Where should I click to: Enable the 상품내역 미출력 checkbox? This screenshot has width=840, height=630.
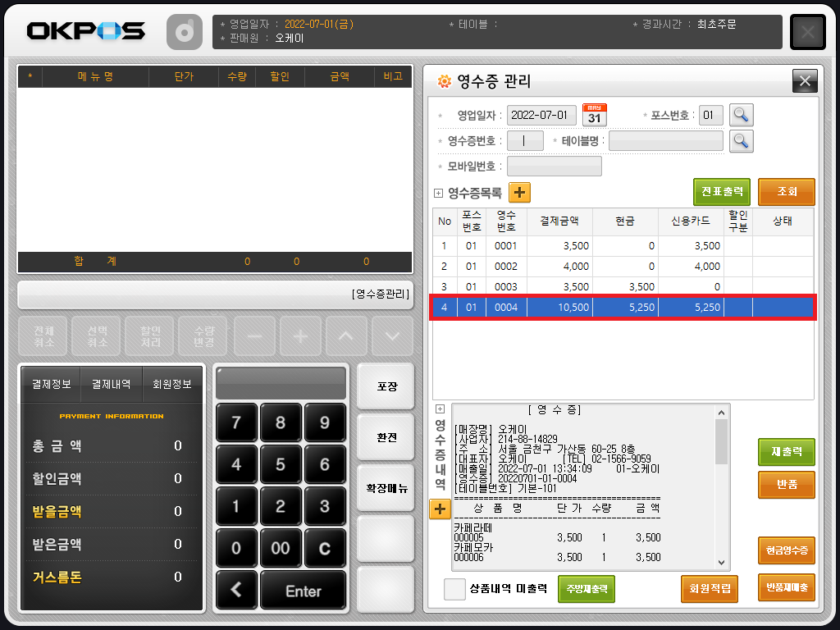click(x=454, y=589)
